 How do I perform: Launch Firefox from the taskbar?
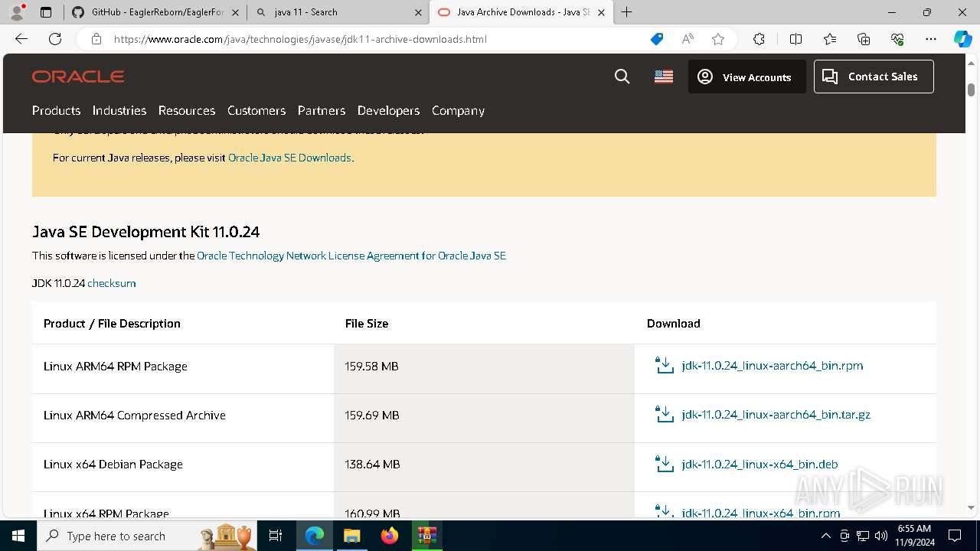click(389, 536)
